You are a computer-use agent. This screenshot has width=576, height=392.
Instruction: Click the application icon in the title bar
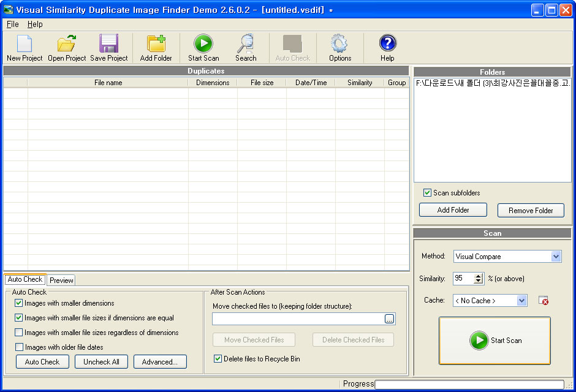point(8,10)
